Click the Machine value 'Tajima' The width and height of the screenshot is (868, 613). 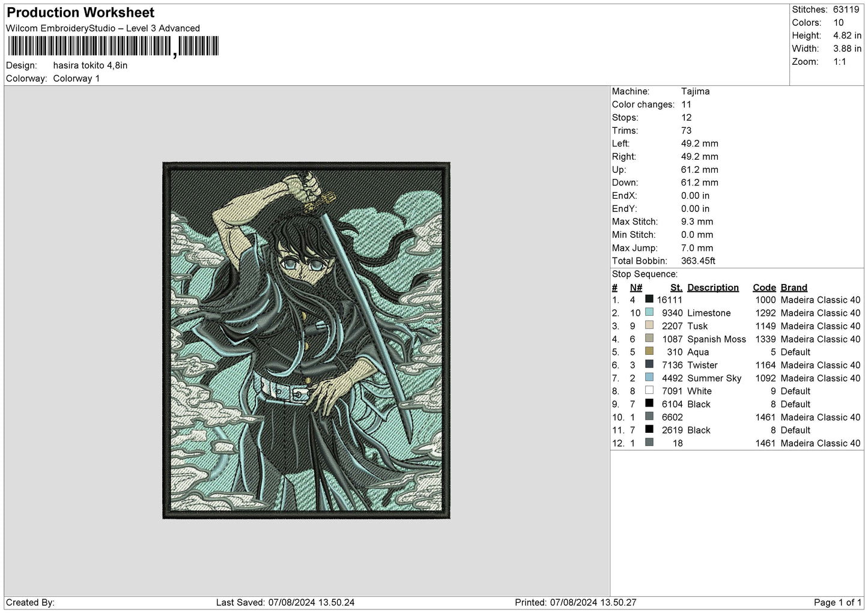coord(696,91)
